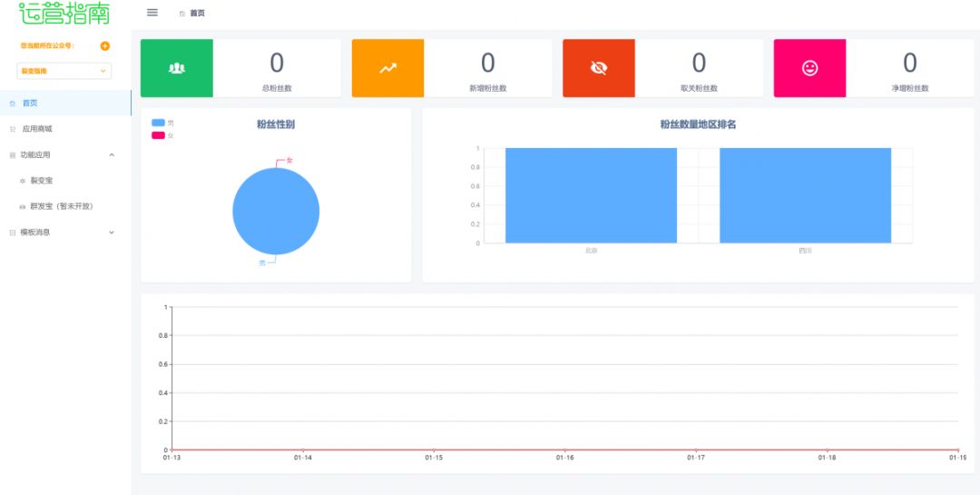980x495 pixels.
Task: Collapse the 功能应用 menu section
Action: (112, 155)
